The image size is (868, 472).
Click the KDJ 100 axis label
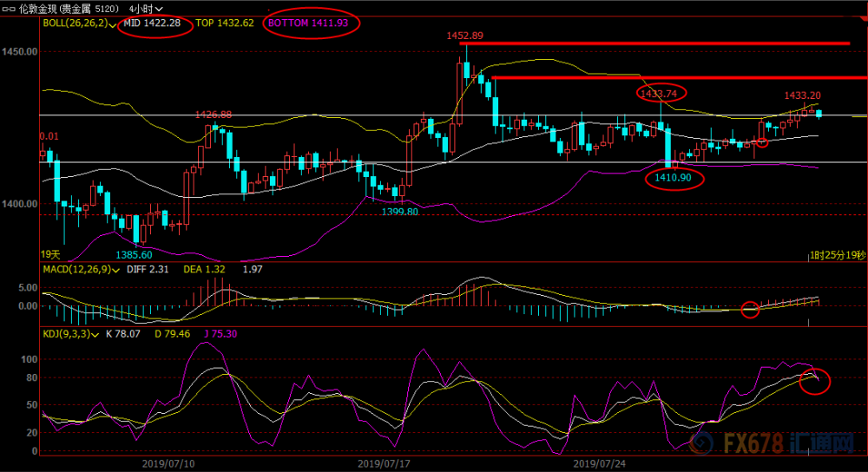(30, 360)
